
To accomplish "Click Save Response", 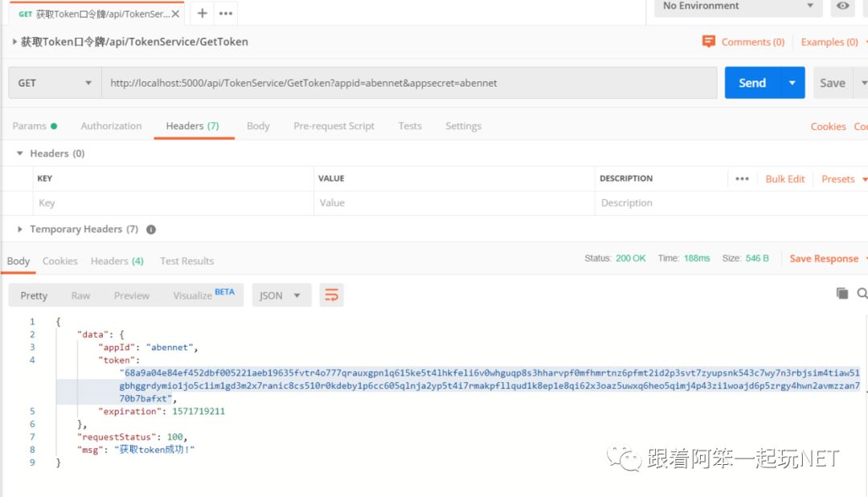I will pyautogui.click(x=824, y=259).
